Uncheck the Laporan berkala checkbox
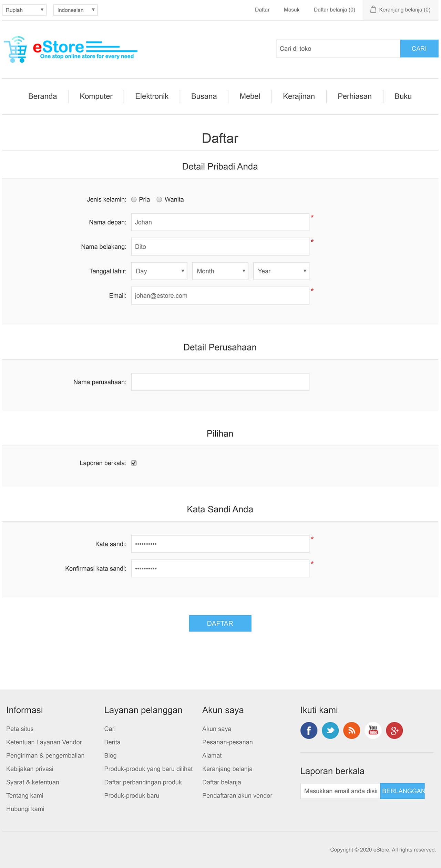The width and height of the screenshot is (441, 868). click(134, 463)
